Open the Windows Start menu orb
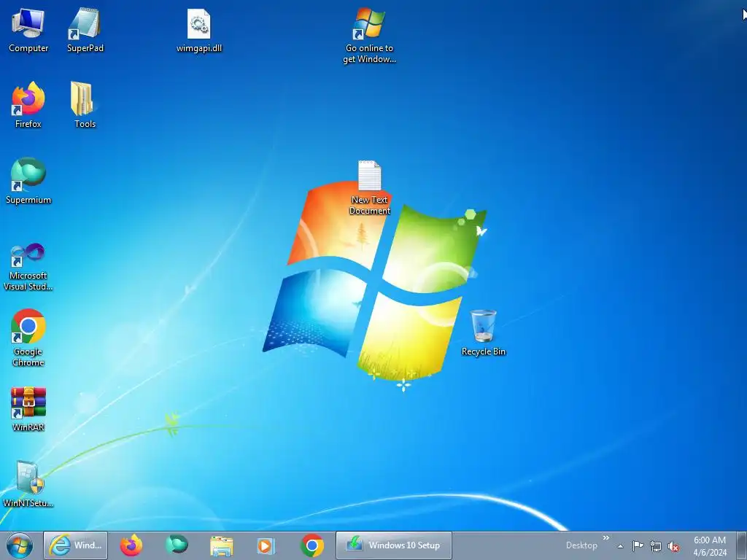This screenshot has height=560, width=747. [x=20, y=545]
